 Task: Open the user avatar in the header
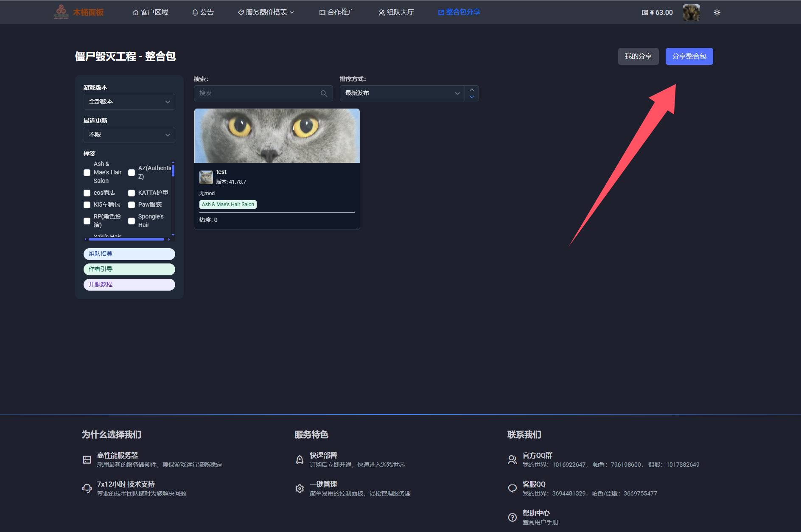691,13
